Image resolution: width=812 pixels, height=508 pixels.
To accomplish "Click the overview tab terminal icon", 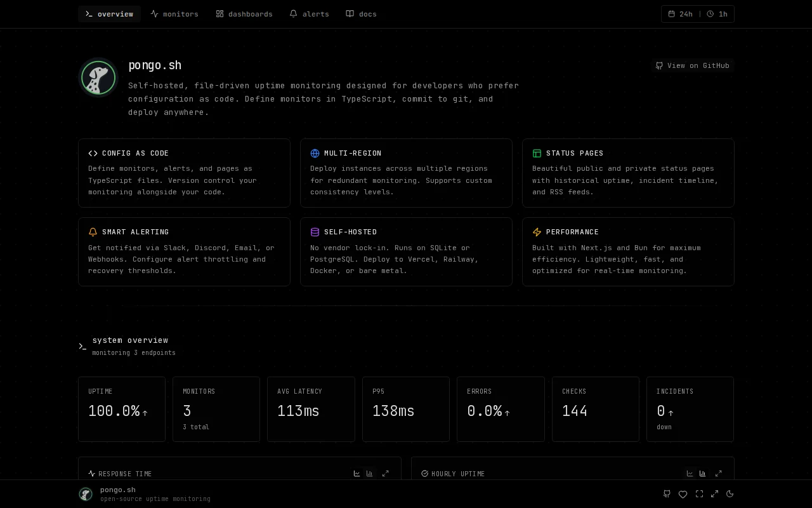I will point(89,14).
